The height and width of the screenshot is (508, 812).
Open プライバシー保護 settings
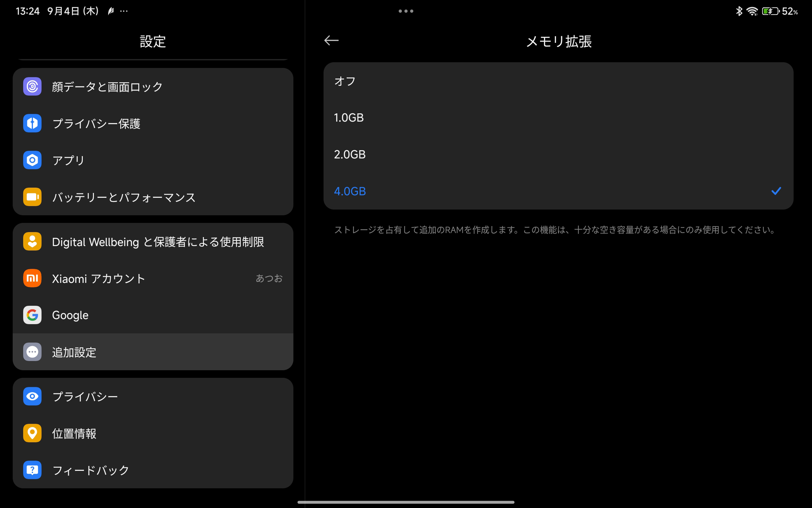pyautogui.click(x=153, y=123)
